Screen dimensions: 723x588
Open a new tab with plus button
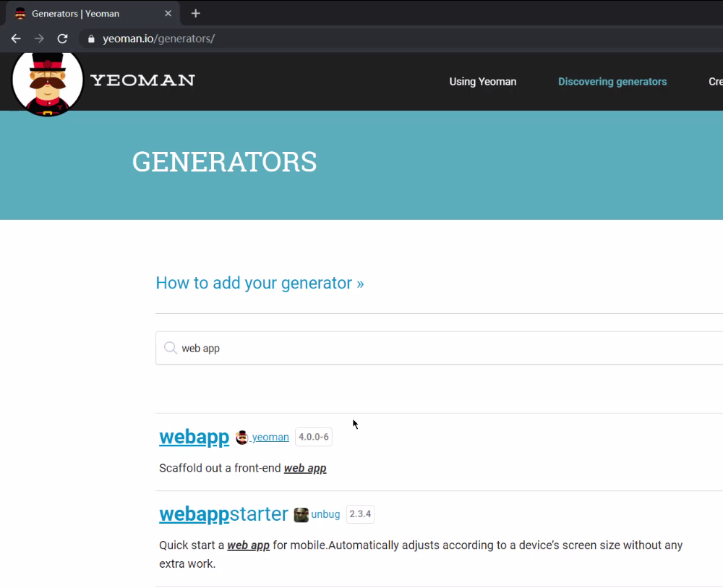195,13
